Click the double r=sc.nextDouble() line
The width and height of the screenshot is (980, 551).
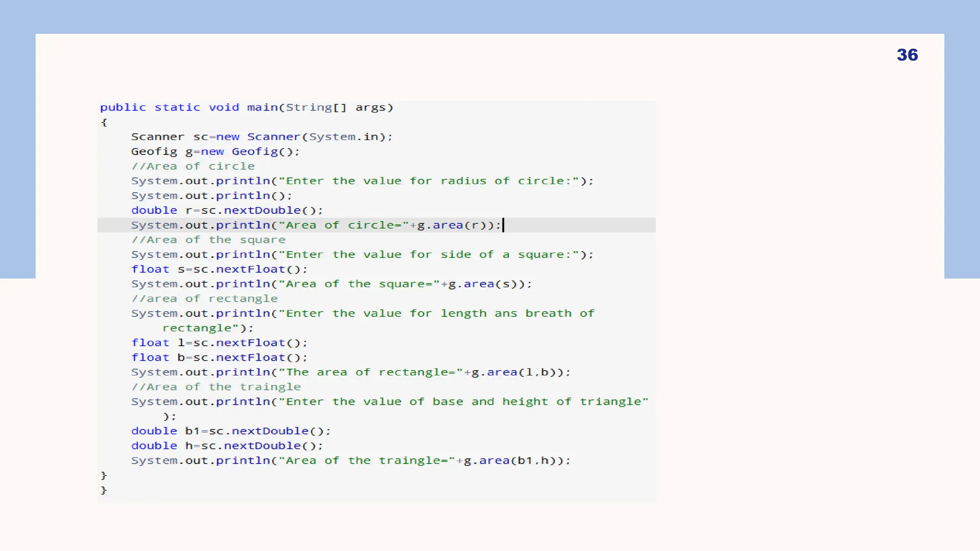click(x=227, y=210)
